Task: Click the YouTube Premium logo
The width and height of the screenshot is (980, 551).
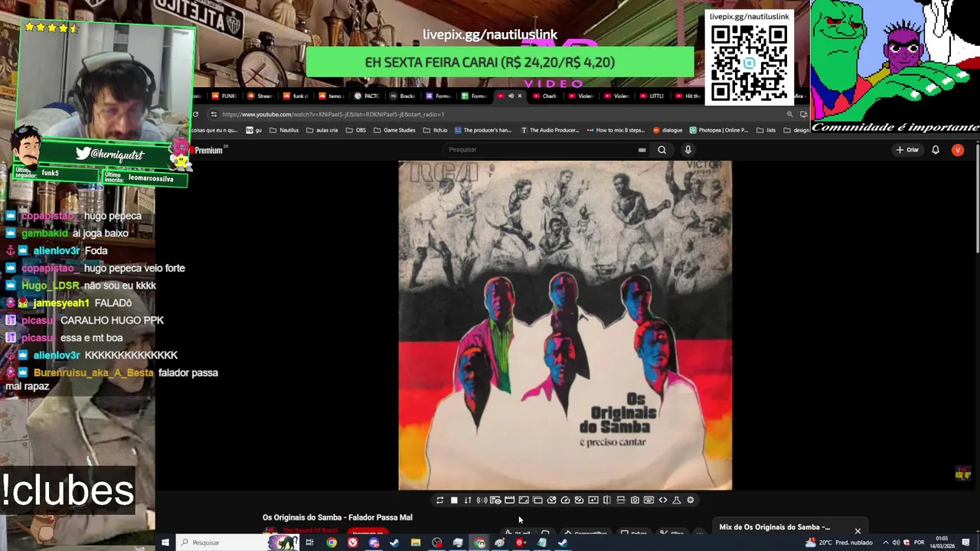Action: pos(208,150)
